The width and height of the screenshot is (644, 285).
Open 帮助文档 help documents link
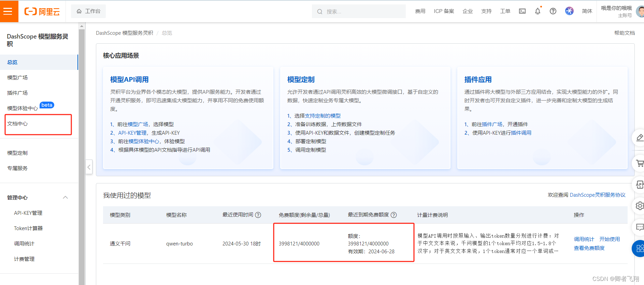point(624,33)
